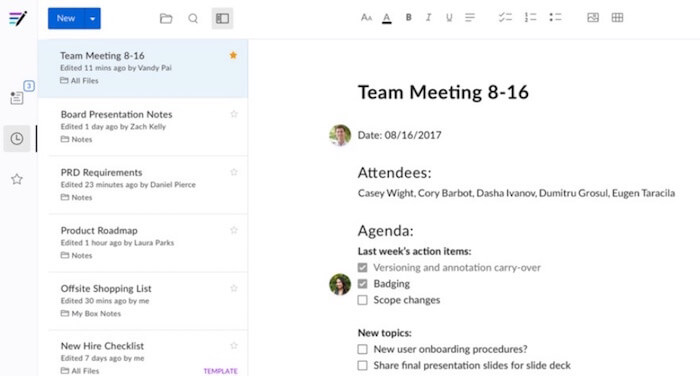Insert a checklist using the toolbar icon

click(x=505, y=17)
